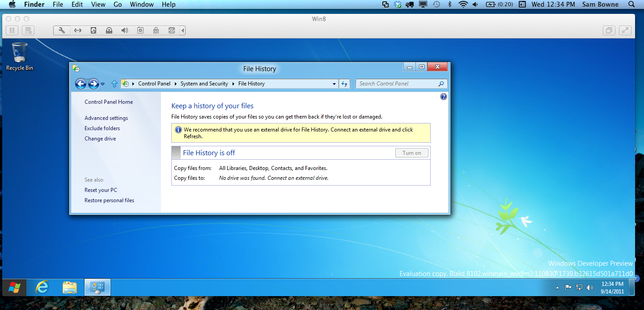This screenshot has height=310, width=644.
Task: Expand the arrow after Control Panel breadcrumb
Action: pos(176,84)
